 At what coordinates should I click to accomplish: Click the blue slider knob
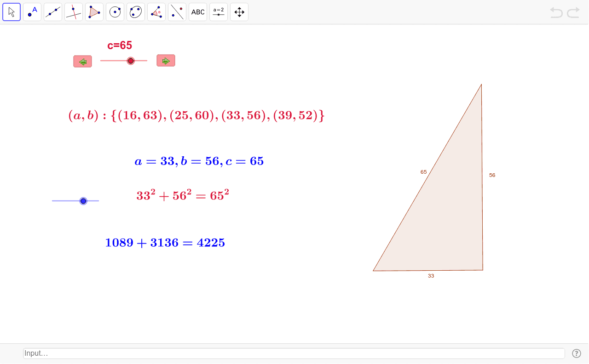(83, 201)
